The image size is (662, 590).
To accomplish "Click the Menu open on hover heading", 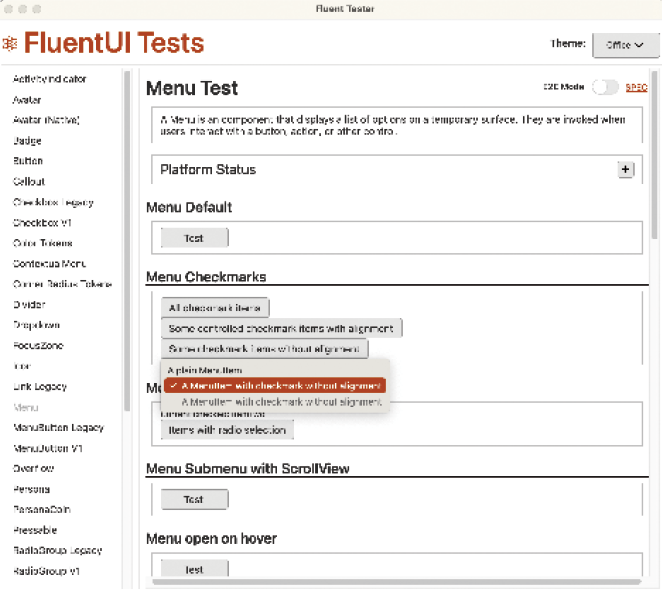I will 212,538.
